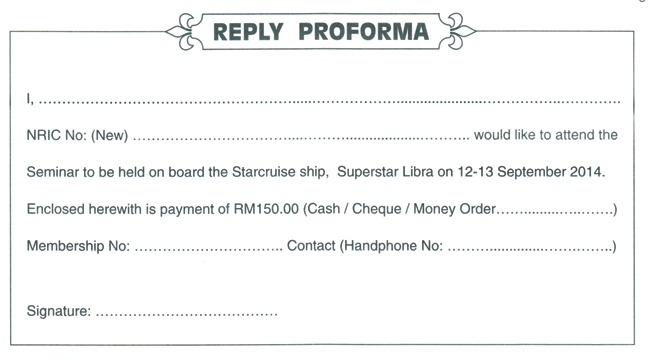Click the Money Order number blank
Screen dimensions: 650x362
point(555,211)
